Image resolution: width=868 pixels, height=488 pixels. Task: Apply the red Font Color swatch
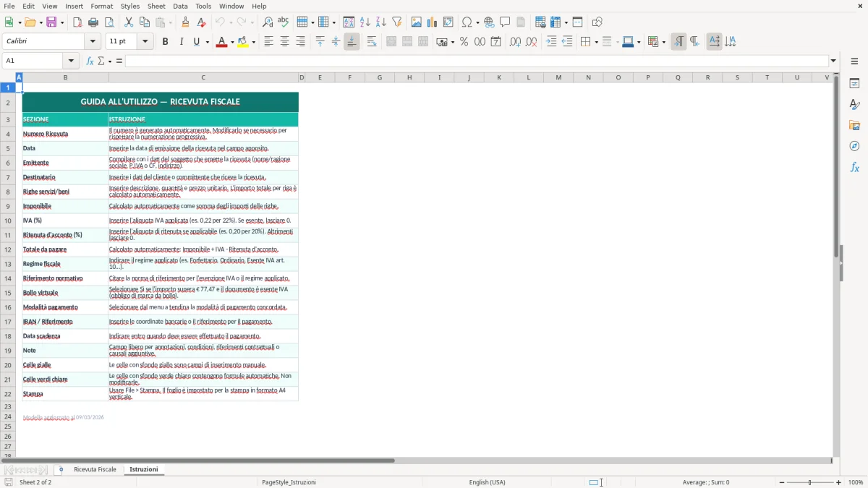[221, 42]
